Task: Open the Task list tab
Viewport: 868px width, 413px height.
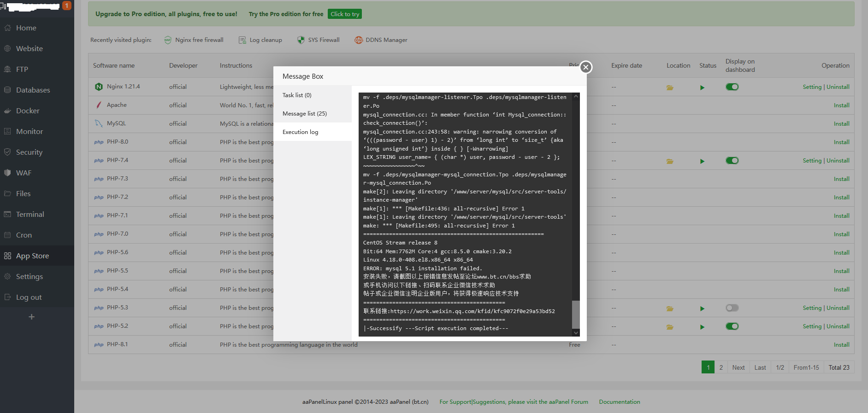Action: [297, 95]
